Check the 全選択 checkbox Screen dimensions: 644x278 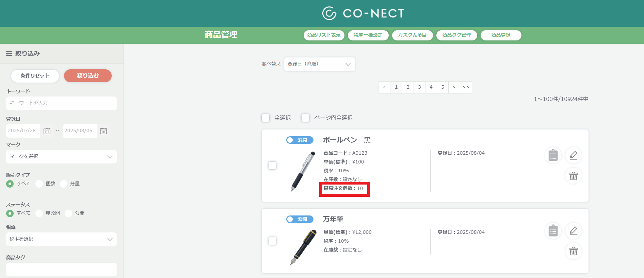click(265, 118)
